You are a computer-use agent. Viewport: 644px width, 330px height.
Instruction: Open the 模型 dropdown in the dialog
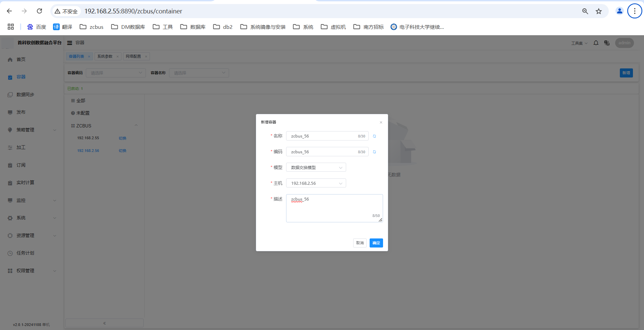(x=316, y=167)
